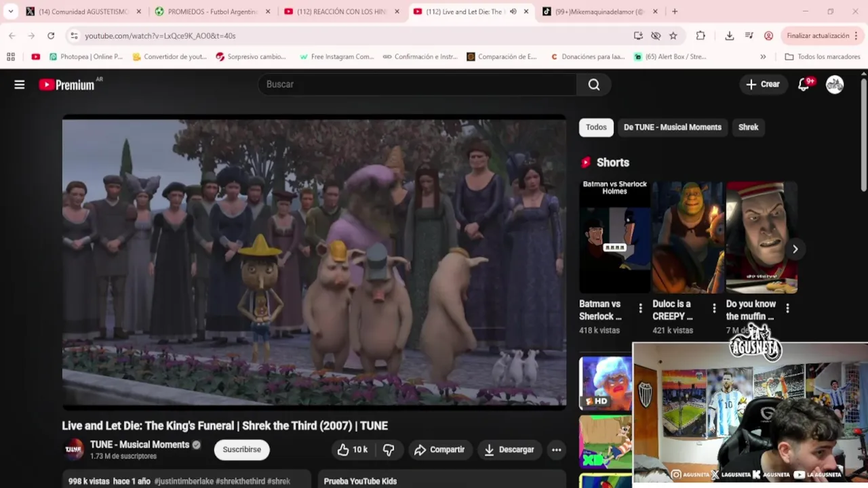This screenshot has height=488, width=868.
Task: Click the main video player
Action: pyautogui.click(x=314, y=262)
